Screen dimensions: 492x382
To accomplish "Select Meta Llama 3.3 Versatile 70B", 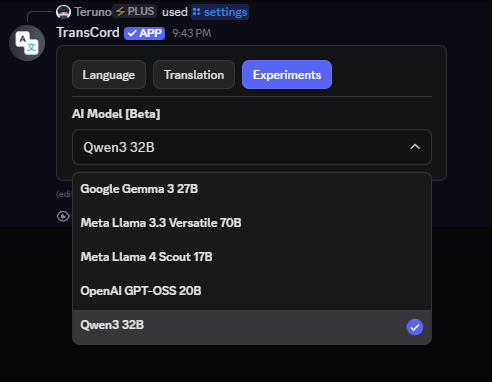I will [x=252, y=223].
